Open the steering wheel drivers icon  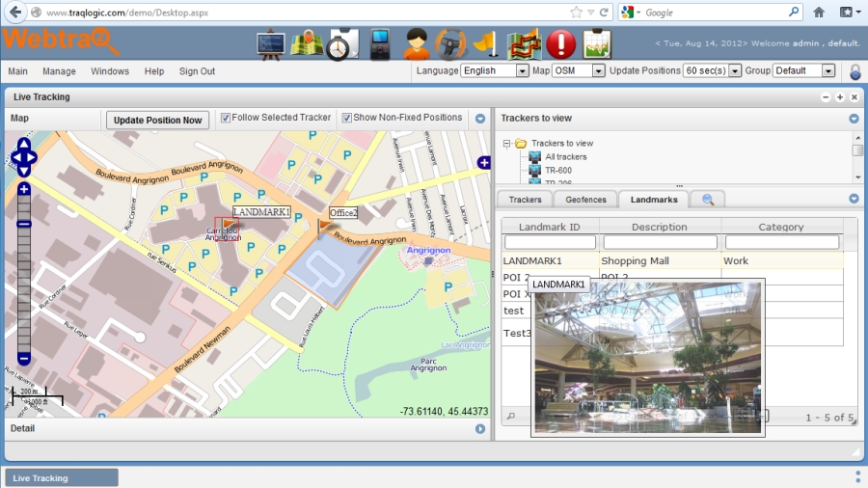[450, 44]
